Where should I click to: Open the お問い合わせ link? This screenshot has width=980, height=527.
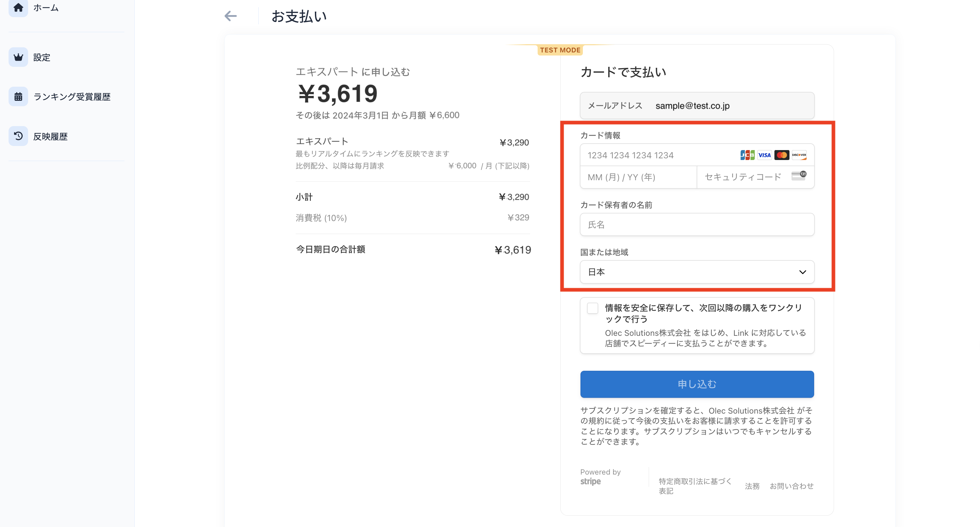792,486
